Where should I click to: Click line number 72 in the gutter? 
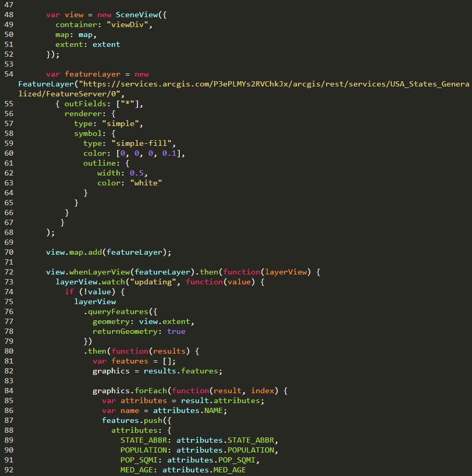pos(8,272)
